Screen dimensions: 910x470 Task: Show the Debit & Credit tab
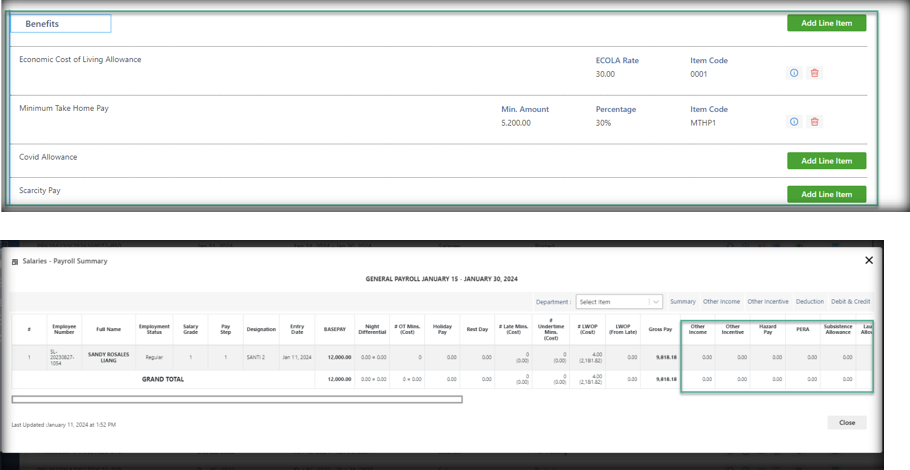click(x=850, y=302)
